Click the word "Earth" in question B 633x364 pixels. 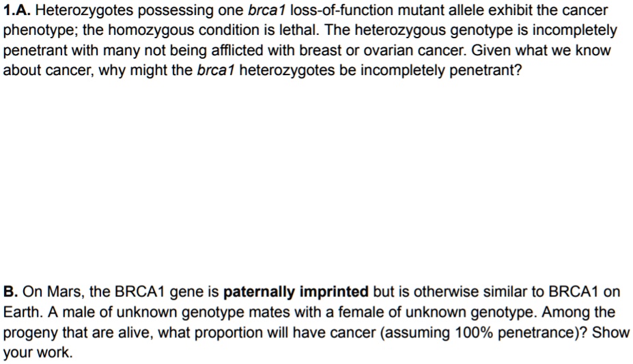20,311
